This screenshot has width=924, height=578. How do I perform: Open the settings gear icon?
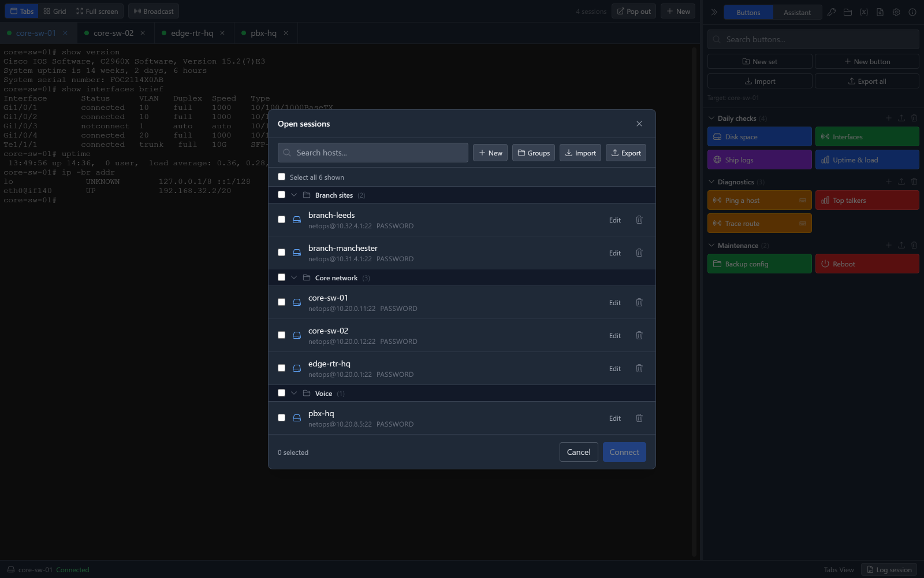coord(896,12)
